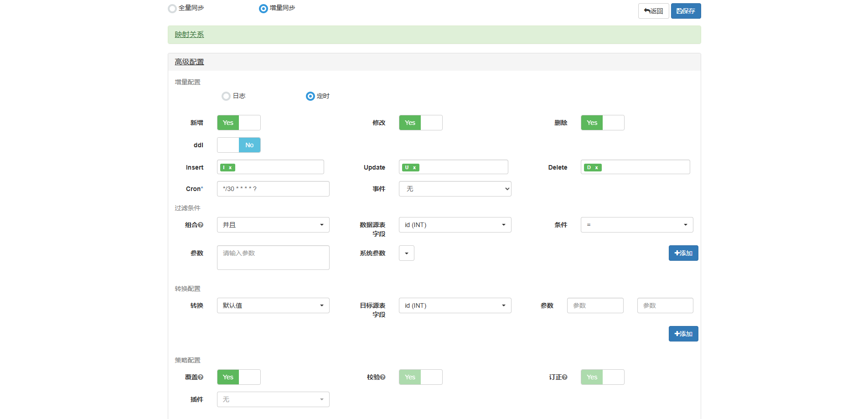Remove the D tag in Delete field
868x419 pixels.
click(596, 168)
